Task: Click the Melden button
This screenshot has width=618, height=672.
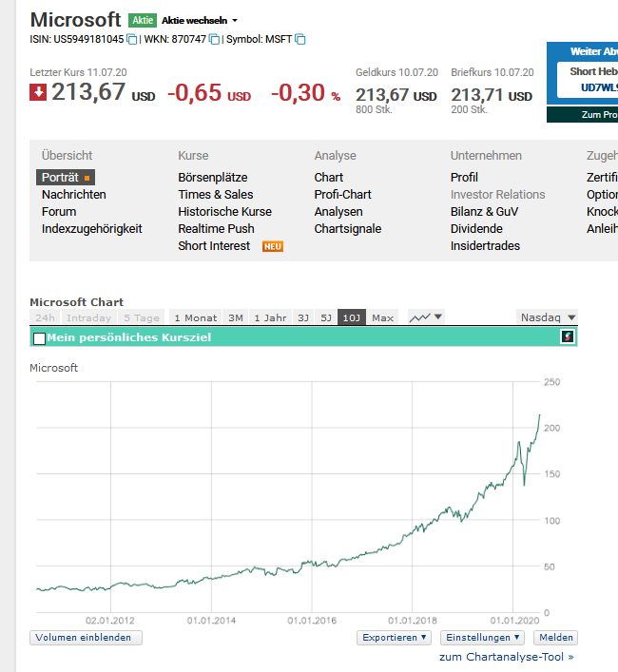Action: click(555, 638)
